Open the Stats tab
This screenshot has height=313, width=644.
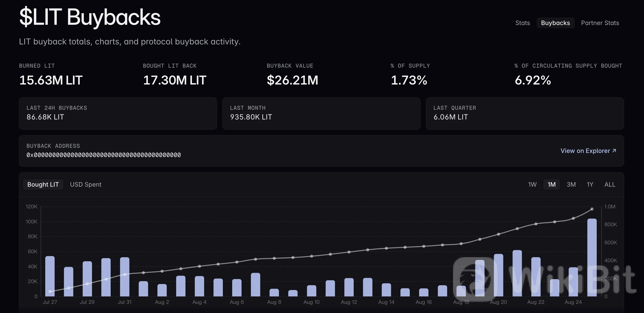[x=522, y=23]
